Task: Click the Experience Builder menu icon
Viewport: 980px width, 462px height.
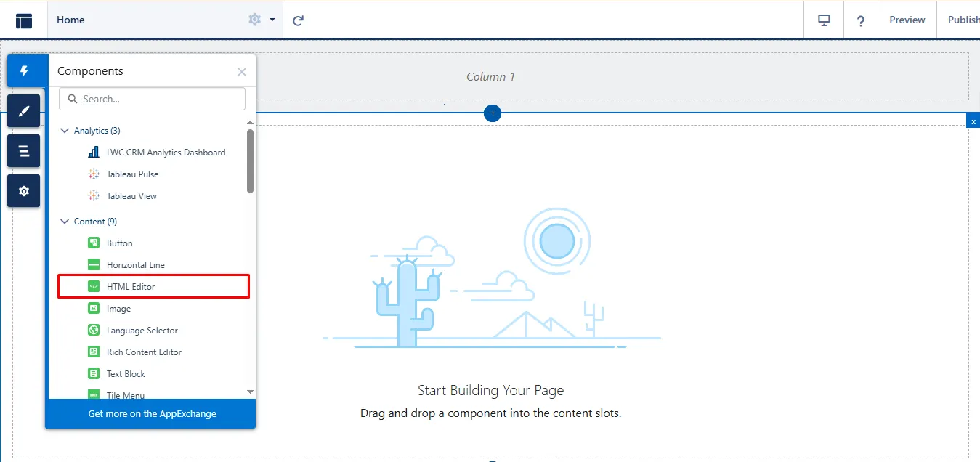Action: pyautogui.click(x=24, y=20)
